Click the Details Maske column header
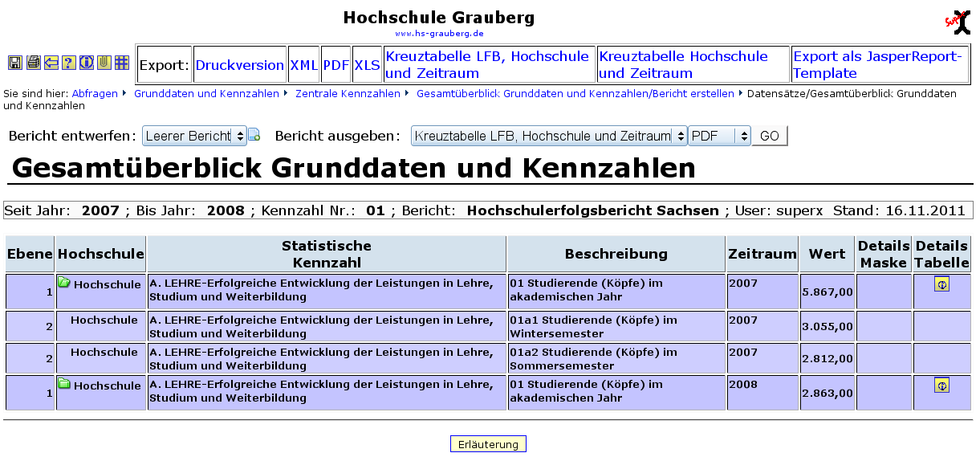The height and width of the screenshot is (457, 980). [x=884, y=254]
